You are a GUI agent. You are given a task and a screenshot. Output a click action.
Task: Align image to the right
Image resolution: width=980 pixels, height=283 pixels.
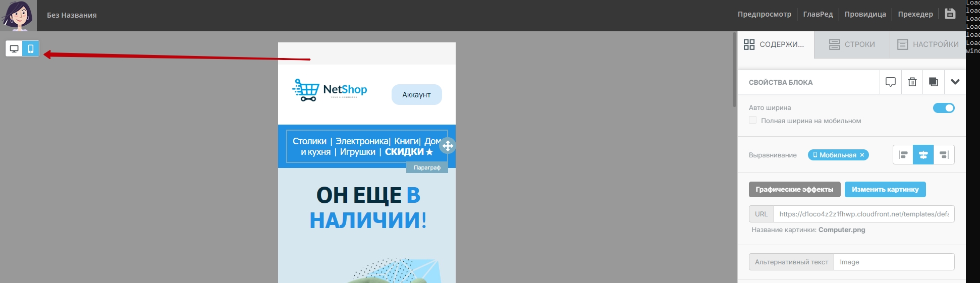point(944,155)
